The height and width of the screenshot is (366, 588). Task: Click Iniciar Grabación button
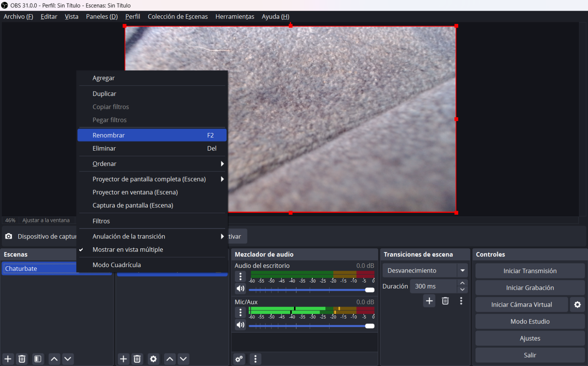[x=530, y=288]
